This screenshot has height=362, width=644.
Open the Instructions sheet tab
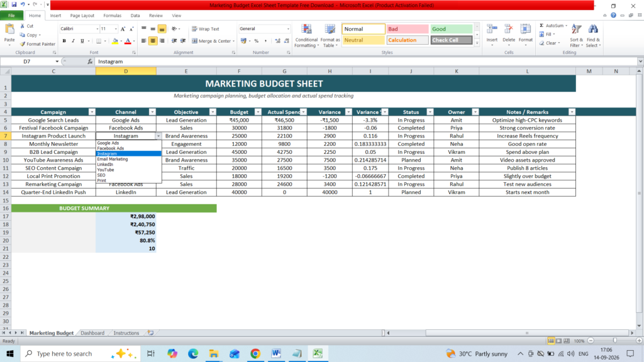coord(126,333)
